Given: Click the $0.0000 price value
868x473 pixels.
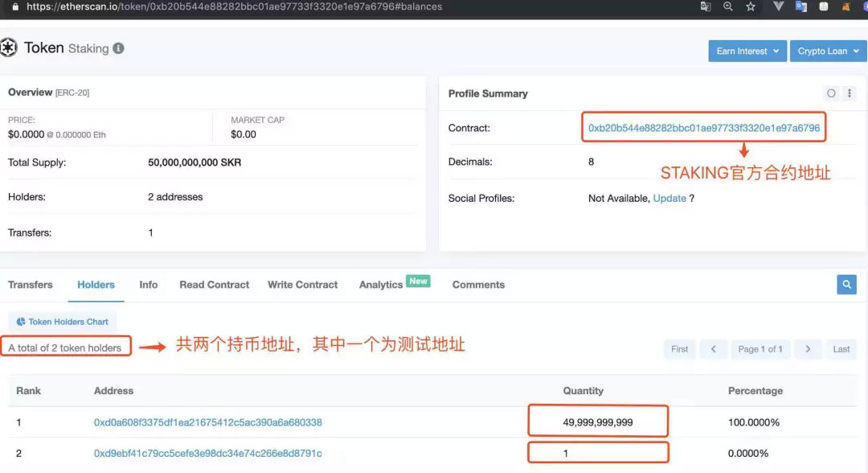Looking at the screenshot, I should coord(26,134).
